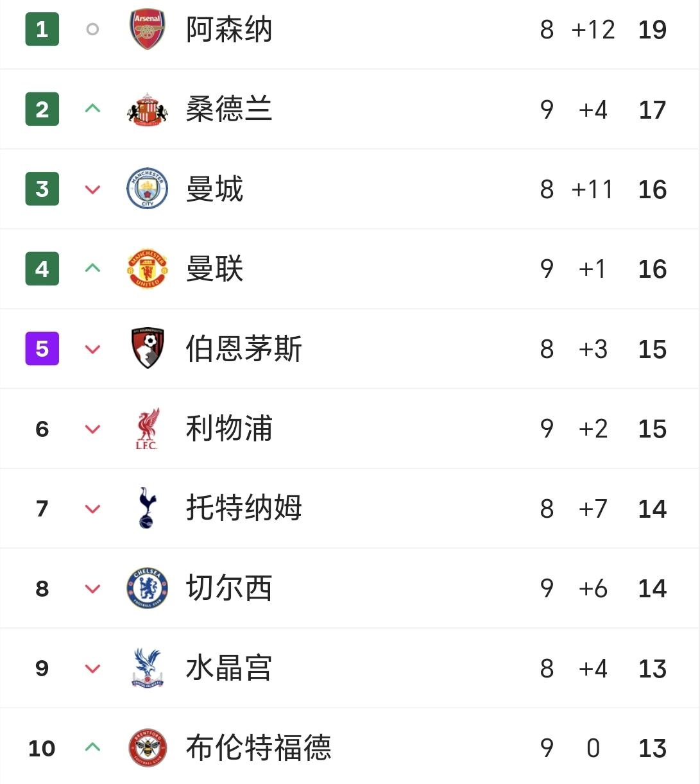700x784 pixels.
Task: Click the Arsenal club crest
Action: (x=148, y=30)
